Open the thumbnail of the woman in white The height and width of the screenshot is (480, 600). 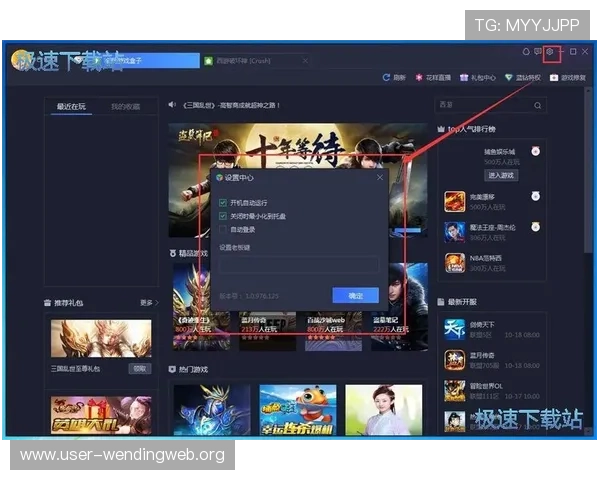pos(384,410)
